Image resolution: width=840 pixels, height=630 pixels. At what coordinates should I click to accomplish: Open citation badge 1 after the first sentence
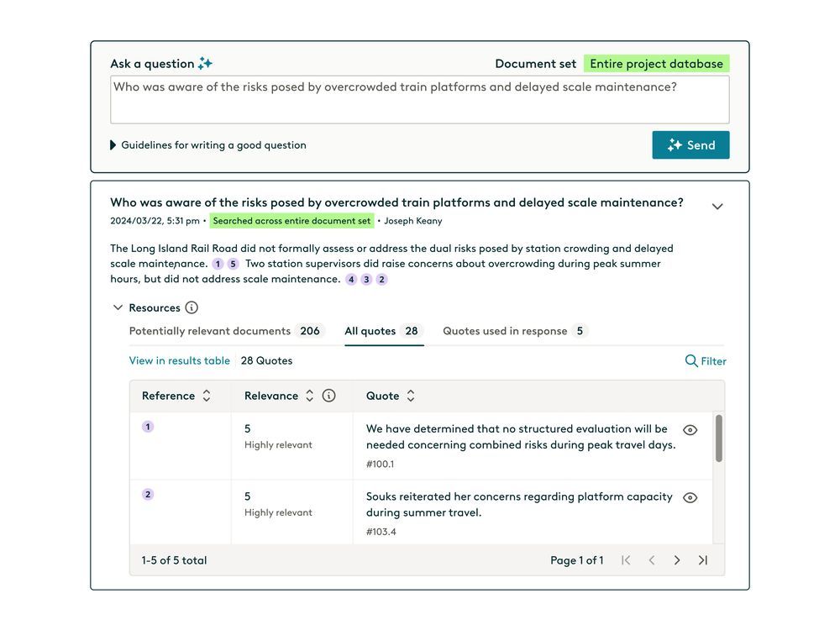coord(216,263)
